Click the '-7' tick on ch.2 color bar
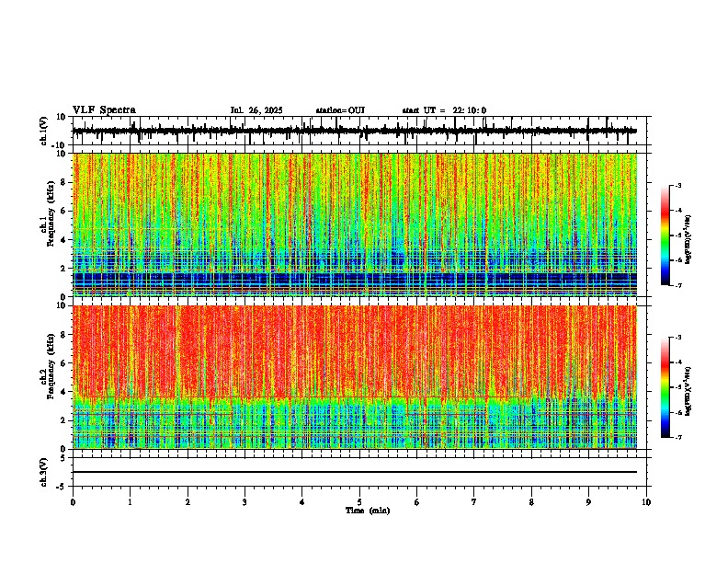This screenshot has height=563, width=728. (x=677, y=437)
